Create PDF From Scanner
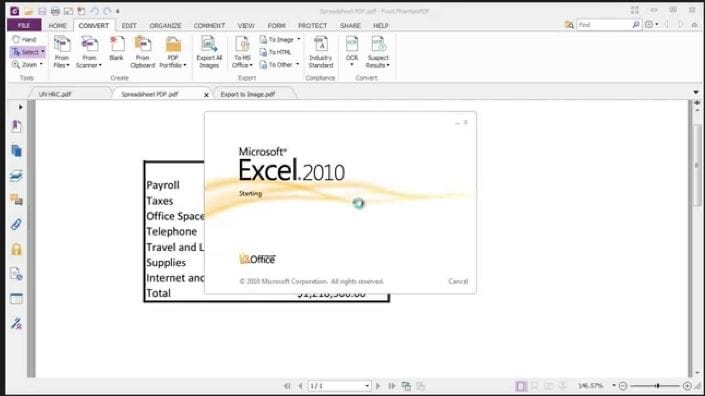Viewport: 705px width, 396px height. coord(89,52)
